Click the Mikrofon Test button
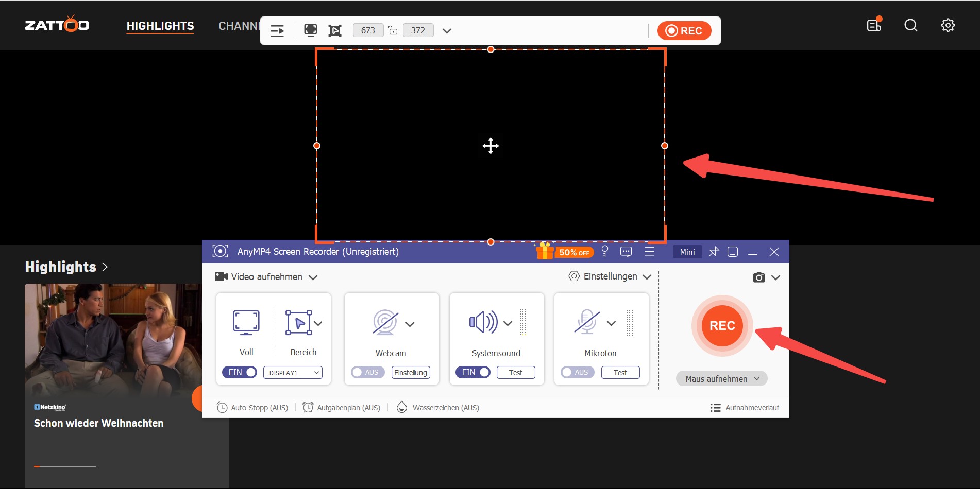This screenshot has height=489, width=980. [x=620, y=372]
